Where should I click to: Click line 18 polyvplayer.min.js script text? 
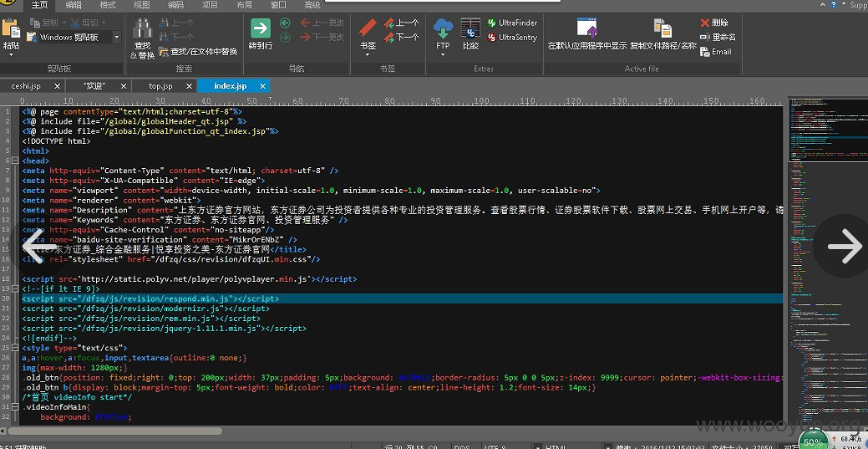190,278
